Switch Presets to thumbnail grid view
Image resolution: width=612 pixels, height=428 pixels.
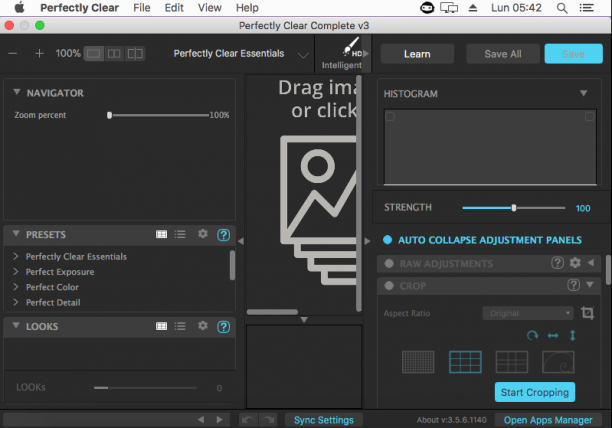[161, 234]
